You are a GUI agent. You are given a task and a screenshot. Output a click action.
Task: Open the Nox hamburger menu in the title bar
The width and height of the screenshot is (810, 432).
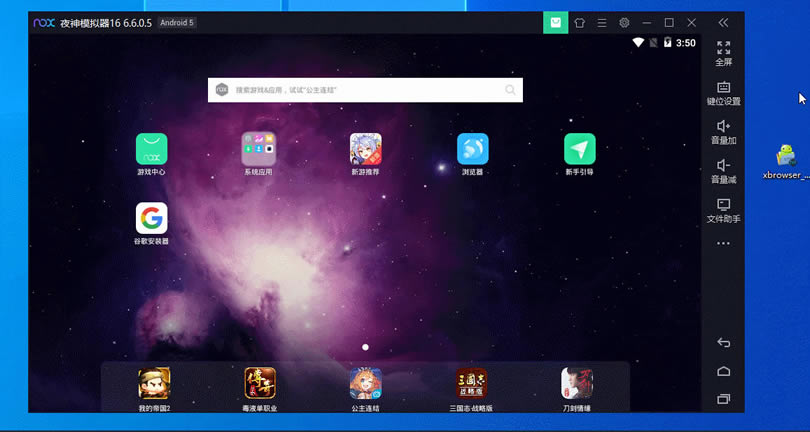coord(601,22)
